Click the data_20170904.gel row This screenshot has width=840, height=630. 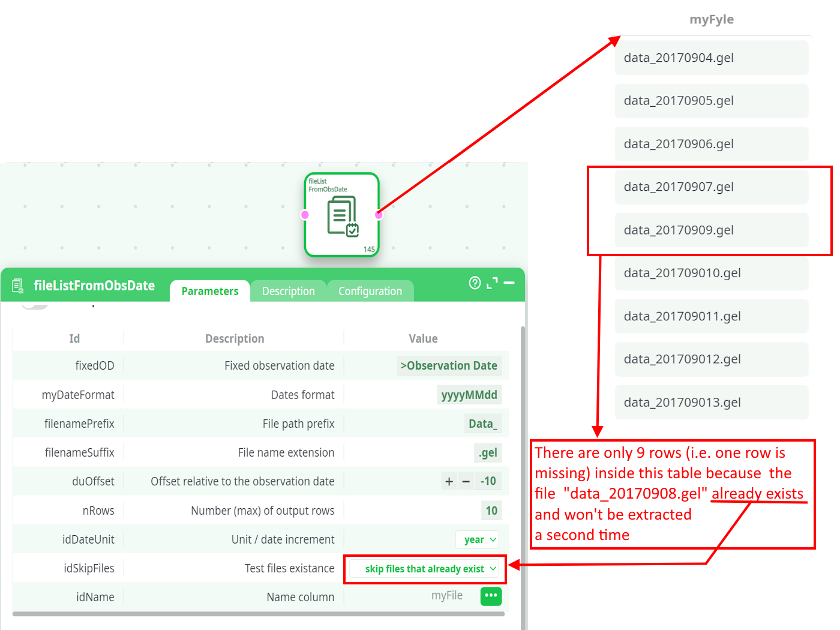pos(711,58)
